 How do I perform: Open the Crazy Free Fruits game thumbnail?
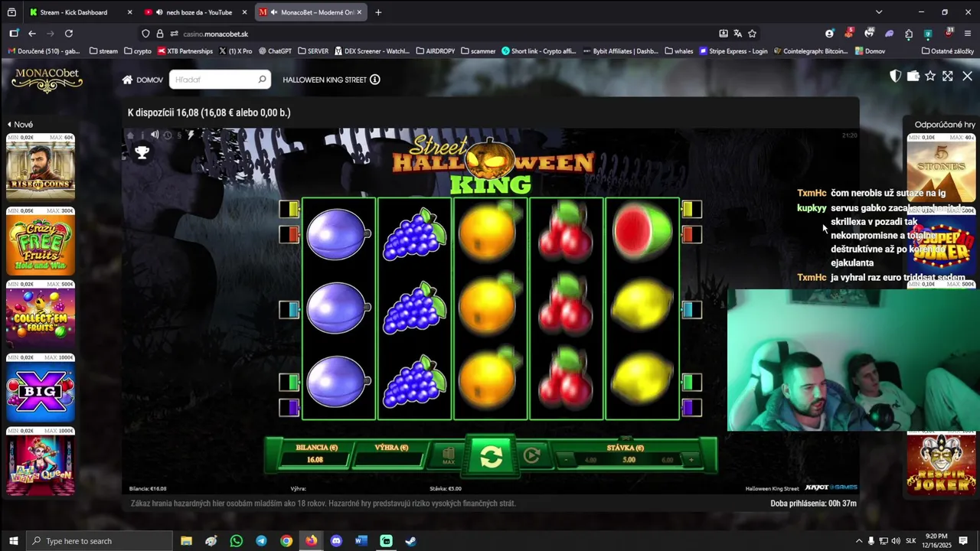pyautogui.click(x=41, y=240)
